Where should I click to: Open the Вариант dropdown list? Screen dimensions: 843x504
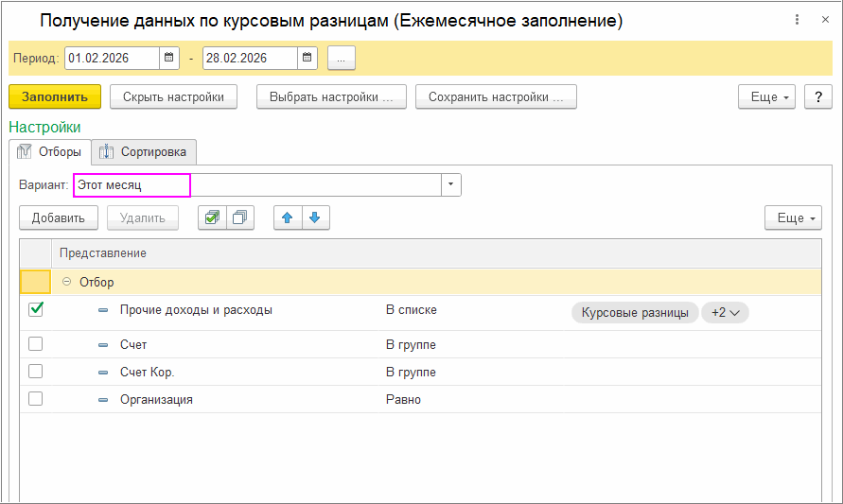click(451, 184)
